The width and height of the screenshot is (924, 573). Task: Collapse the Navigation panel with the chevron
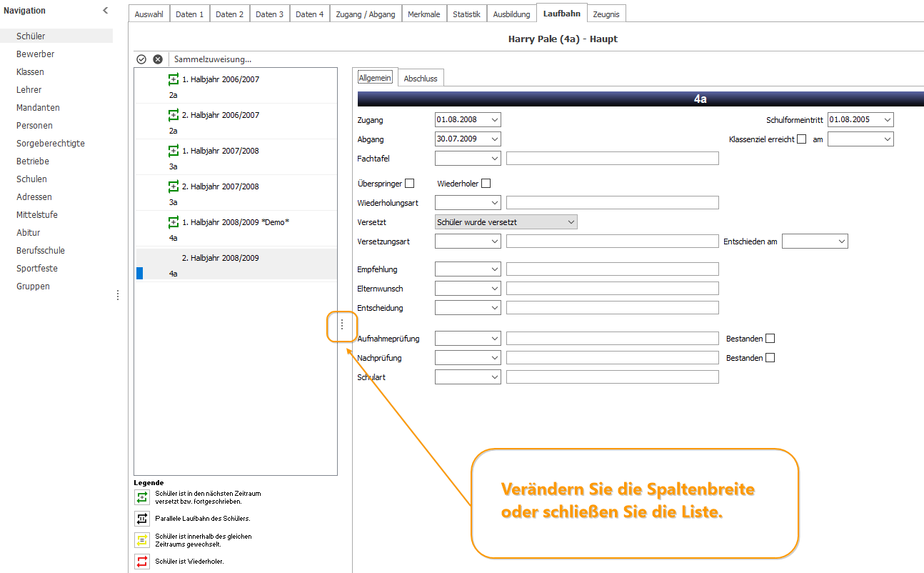[106, 10]
